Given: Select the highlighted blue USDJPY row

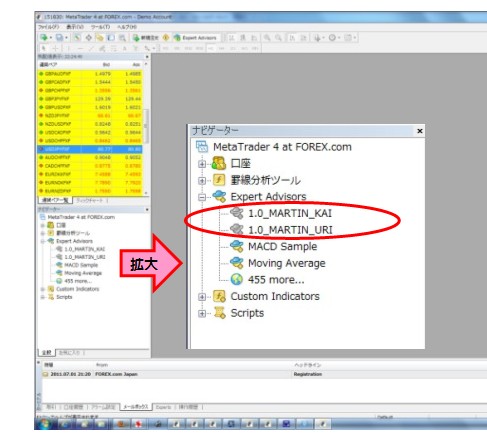Looking at the screenshot, I should [x=90, y=149].
